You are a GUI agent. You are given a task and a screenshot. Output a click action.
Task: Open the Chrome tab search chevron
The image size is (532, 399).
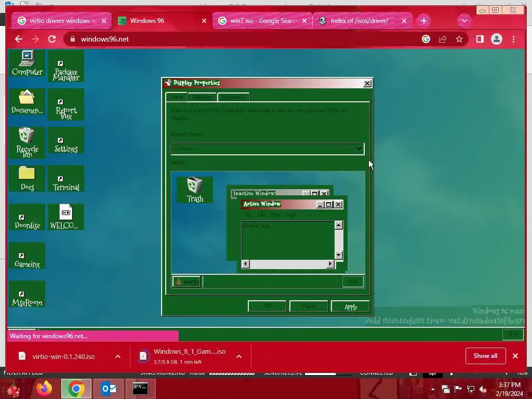[x=464, y=21]
